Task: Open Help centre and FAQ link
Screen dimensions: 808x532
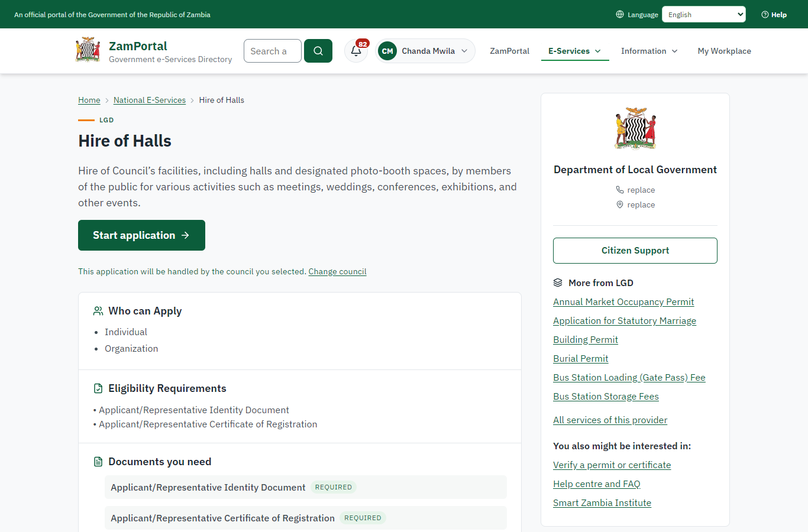Action: pos(597,484)
